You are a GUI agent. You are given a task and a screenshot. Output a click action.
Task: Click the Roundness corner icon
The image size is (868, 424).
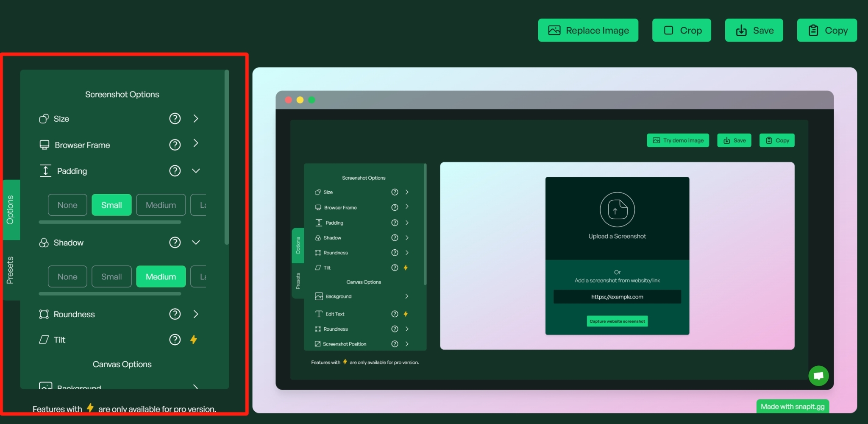(x=44, y=314)
